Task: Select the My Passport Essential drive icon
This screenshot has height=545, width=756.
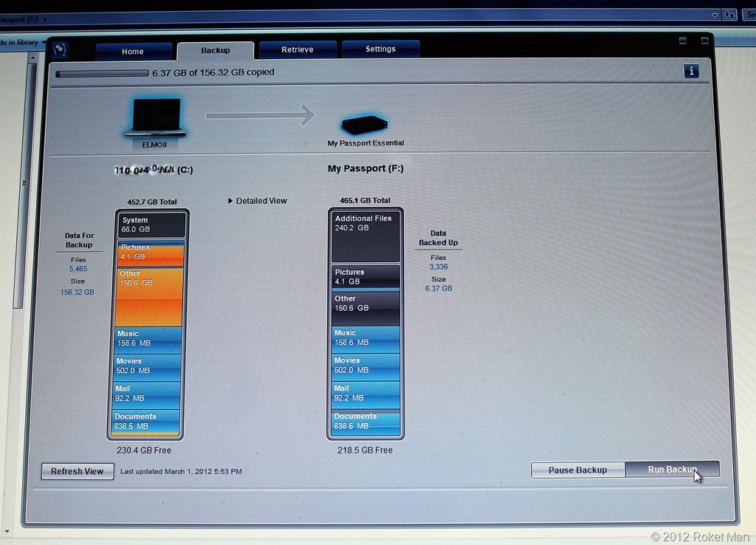Action: [x=365, y=124]
